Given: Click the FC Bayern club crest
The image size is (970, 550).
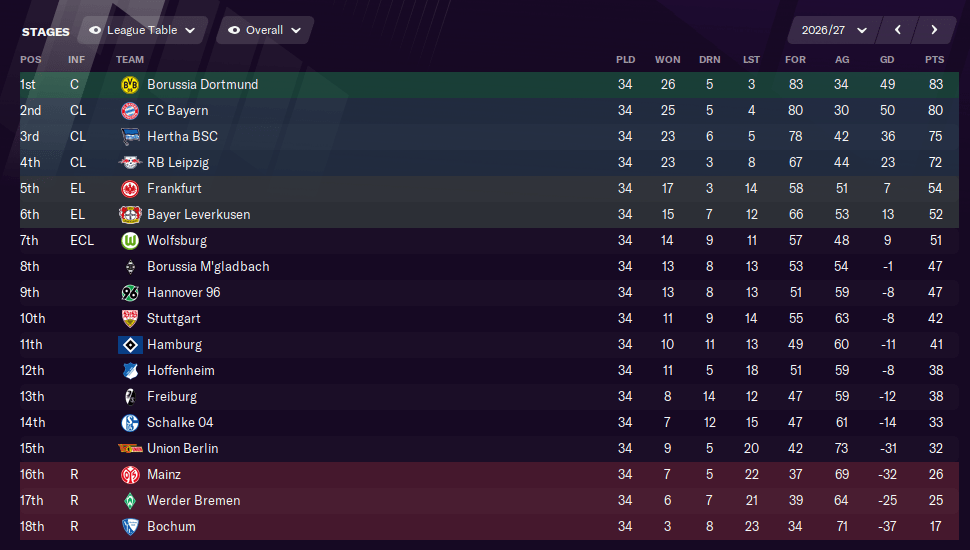Looking at the screenshot, I should tap(130, 111).
